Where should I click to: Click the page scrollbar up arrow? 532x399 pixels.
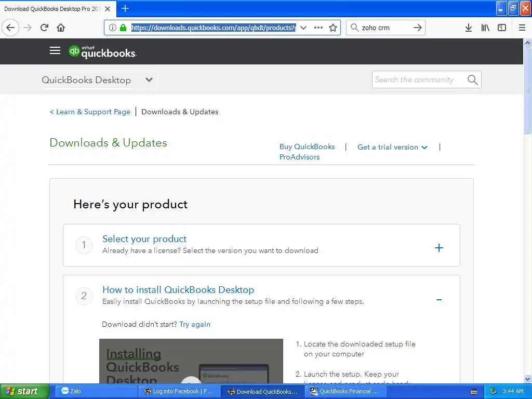pyautogui.click(x=528, y=43)
